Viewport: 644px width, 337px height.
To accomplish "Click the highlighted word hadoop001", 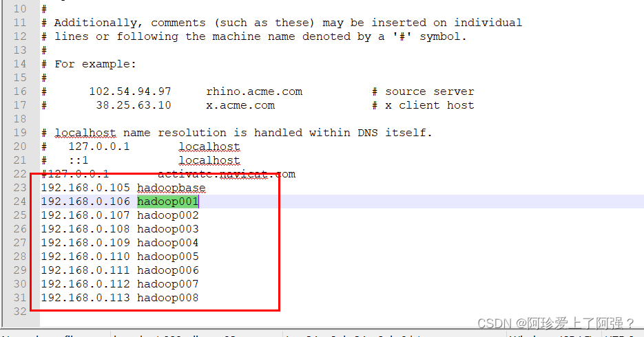I will point(168,202).
